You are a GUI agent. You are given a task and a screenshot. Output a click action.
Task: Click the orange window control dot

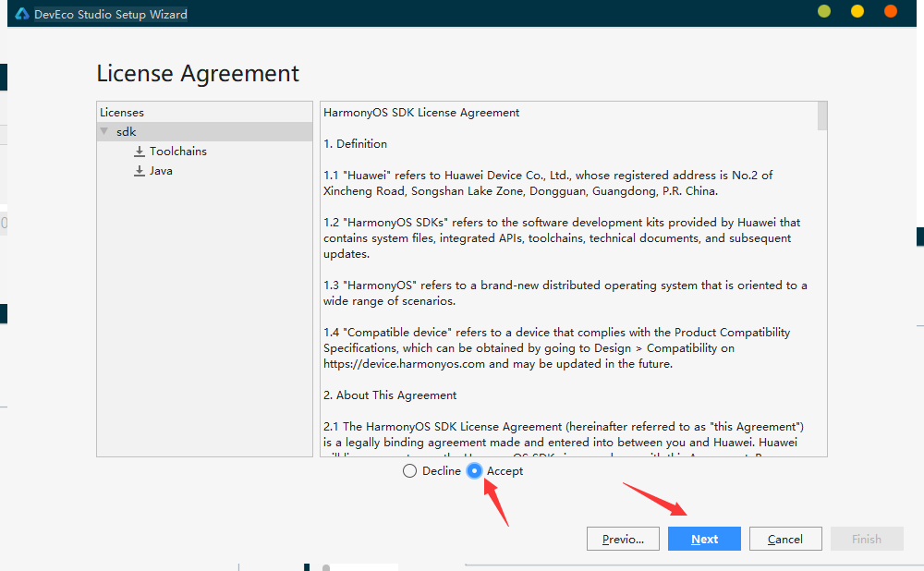coord(891,11)
